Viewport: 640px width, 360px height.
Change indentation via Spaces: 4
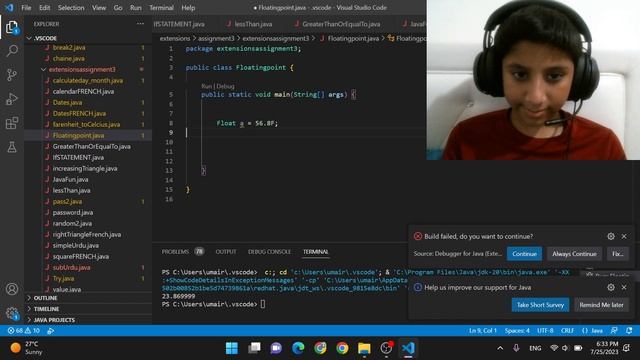coord(517,331)
